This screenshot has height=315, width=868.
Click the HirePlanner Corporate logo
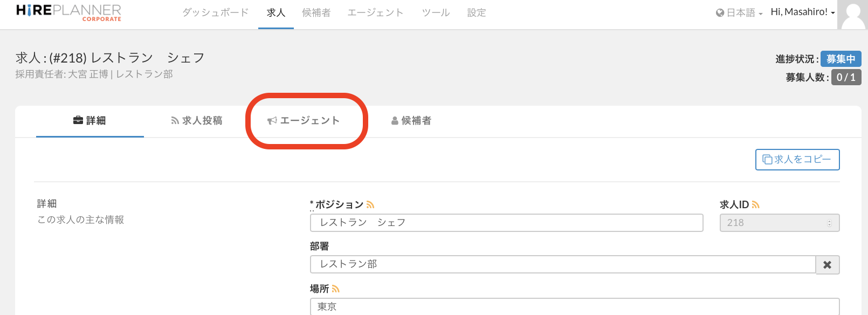pyautogui.click(x=68, y=12)
